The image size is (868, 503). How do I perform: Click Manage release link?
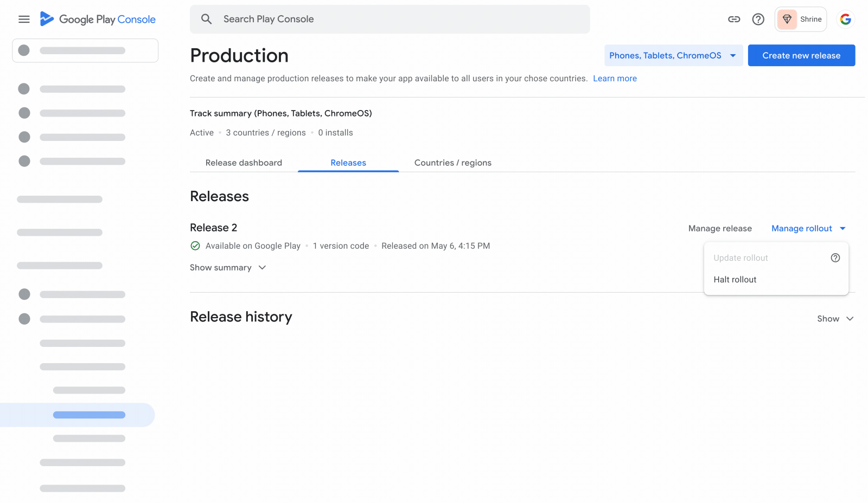point(720,229)
